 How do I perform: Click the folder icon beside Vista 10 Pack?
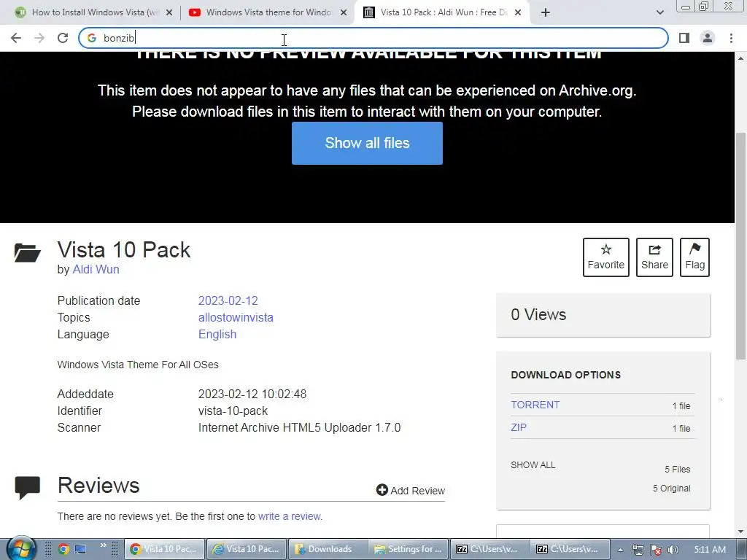point(27,252)
